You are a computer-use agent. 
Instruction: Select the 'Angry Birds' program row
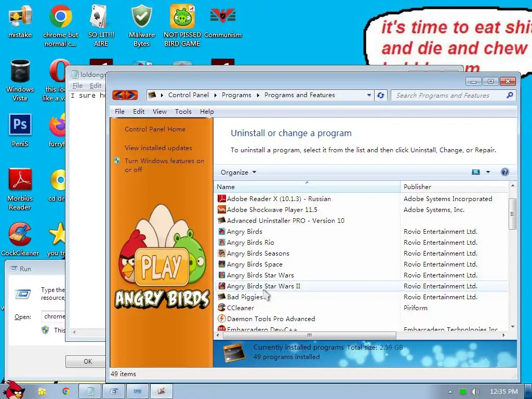coord(362,231)
